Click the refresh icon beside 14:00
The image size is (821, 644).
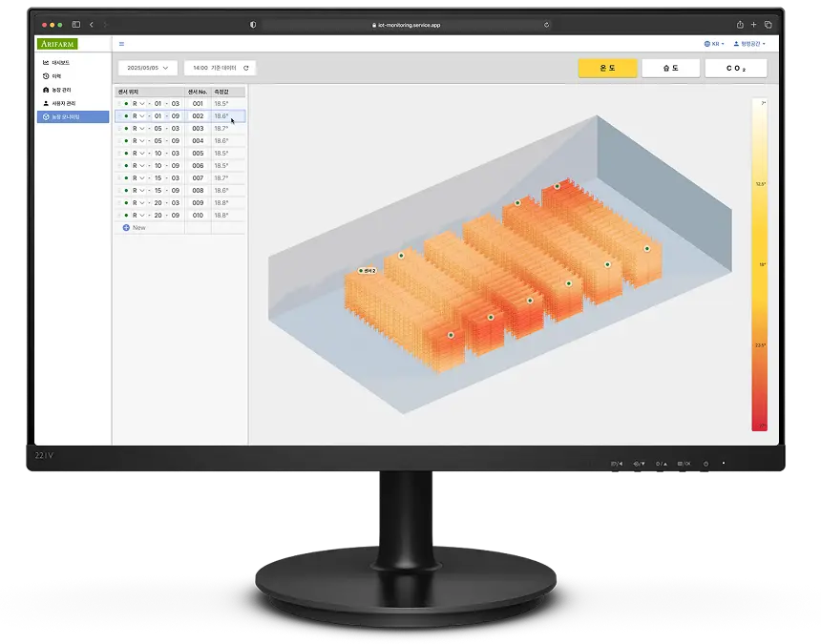(x=246, y=68)
